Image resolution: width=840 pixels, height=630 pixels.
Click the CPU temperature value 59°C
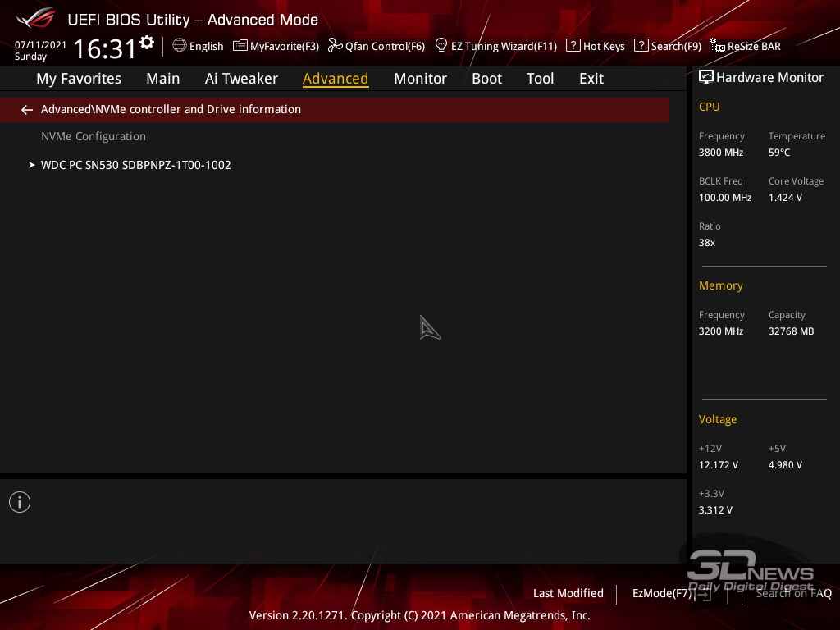[x=779, y=152]
